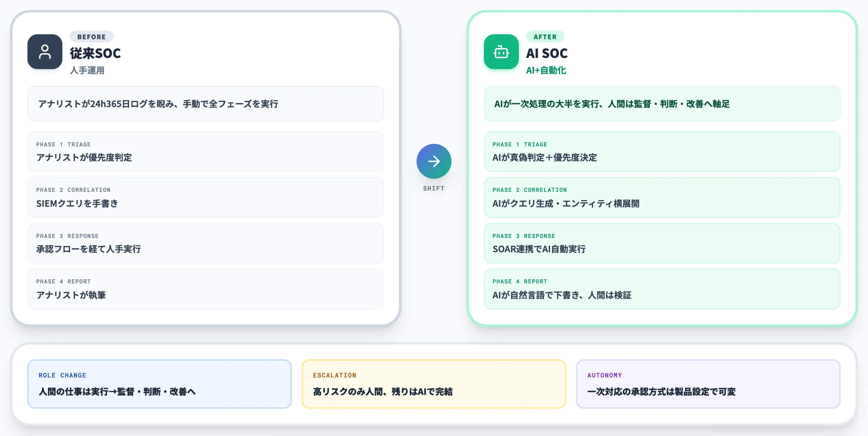Select the アナリストが執筆 card

pyautogui.click(x=205, y=289)
